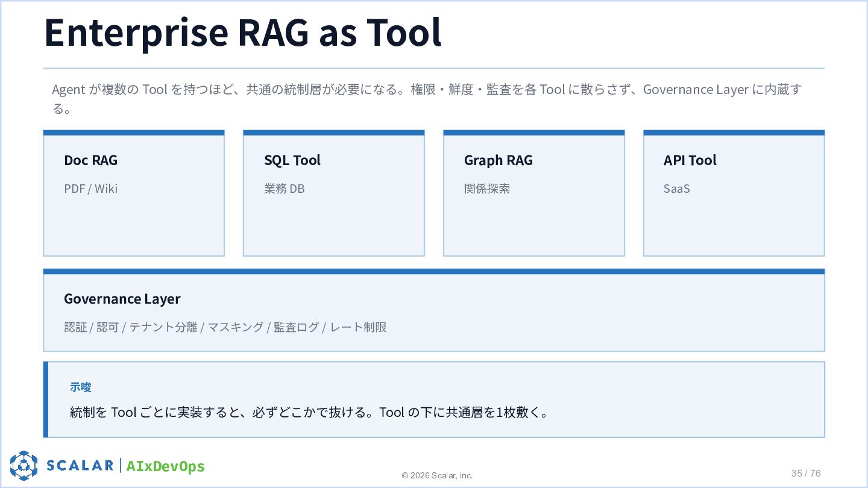This screenshot has width=868, height=488.
Task: Click the PDF / Wiki text
Action: click(x=91, y=189)
